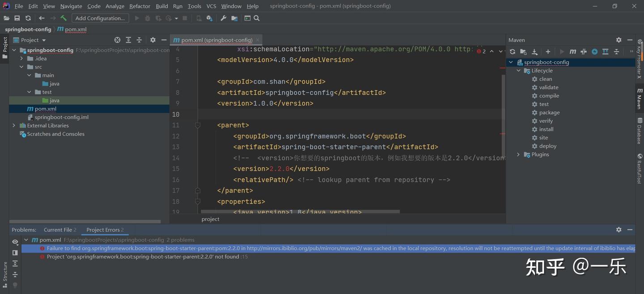Open Project panel gear options
Viewport: 644px width, 294px height.
pos(153,40)
